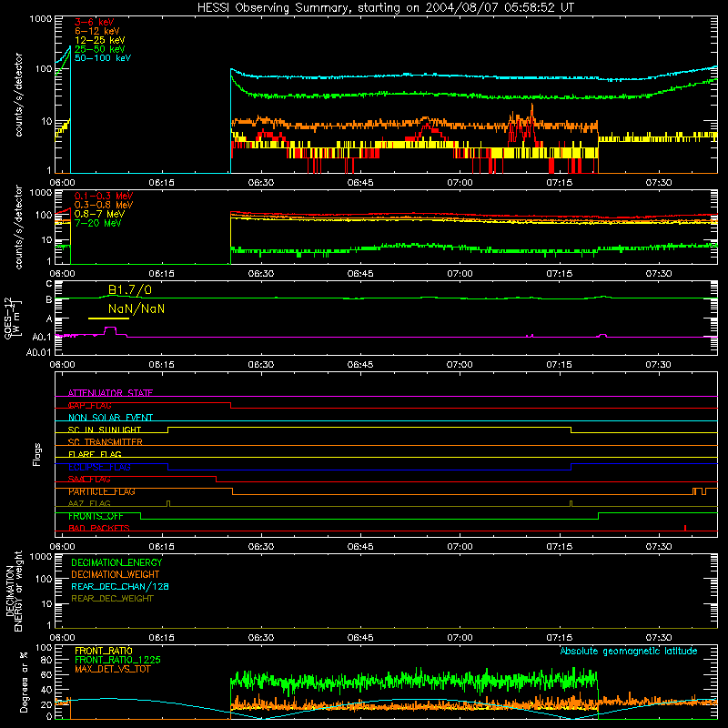This screenshot has height=728, width=728.
Task: Click the counts/s/detector axis title of top panel
Action: [x=18, y=95]
